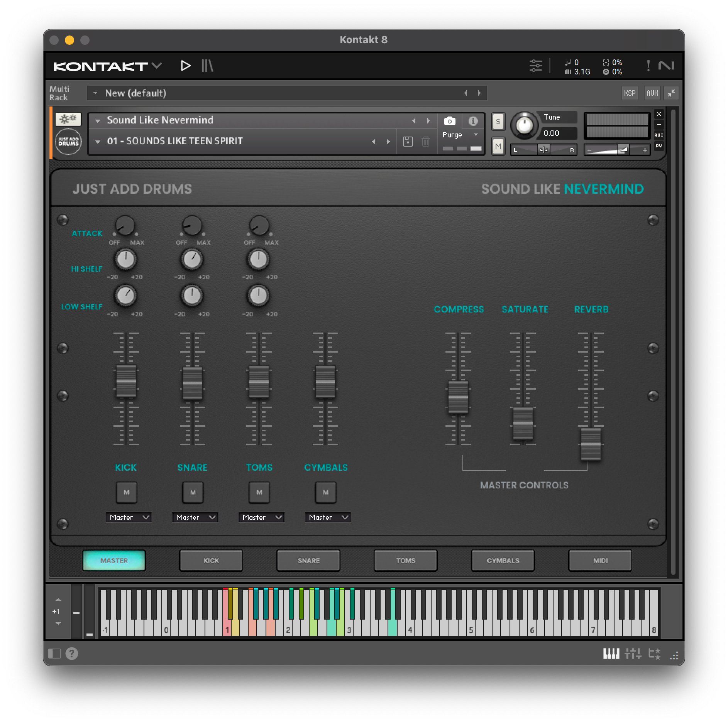Open the Kick output routing dropdown

point(129,517)
